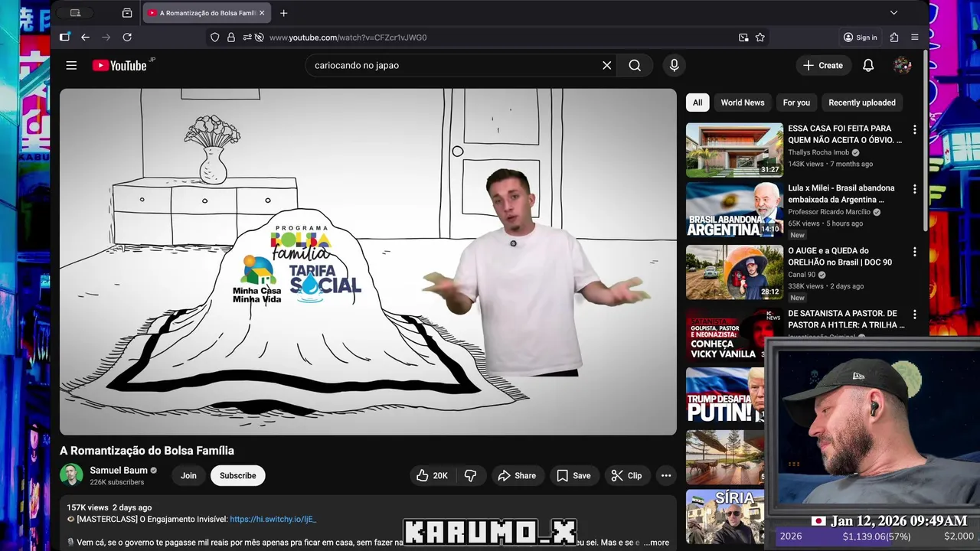The image size is (980, 551).
Task: Click the Create button
Action: click(823, 66)
